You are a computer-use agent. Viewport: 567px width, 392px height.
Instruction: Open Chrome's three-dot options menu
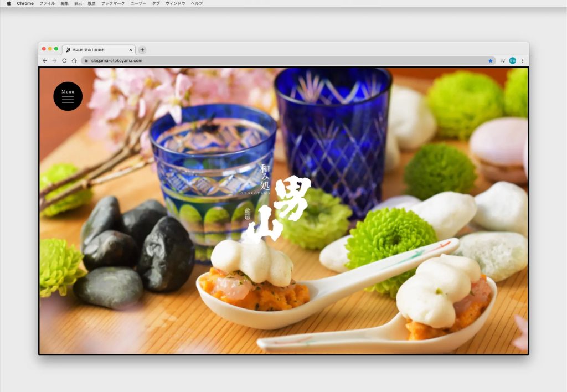522,60
